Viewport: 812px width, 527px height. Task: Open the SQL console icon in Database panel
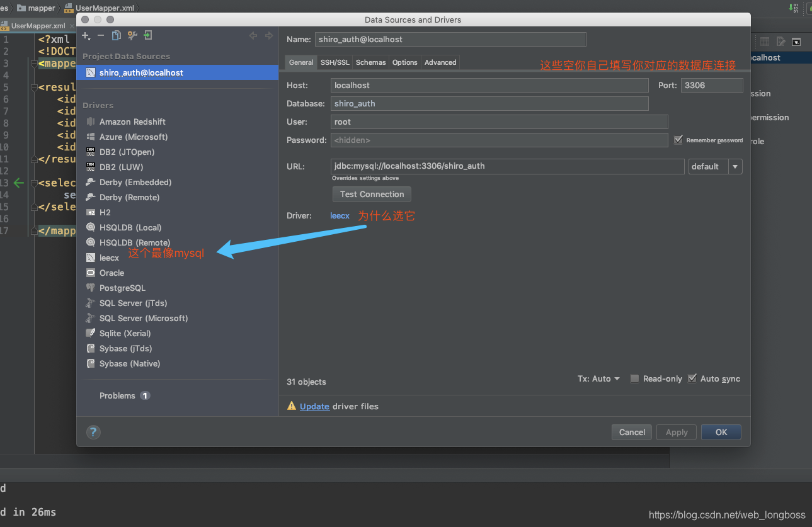coord(796,42)
